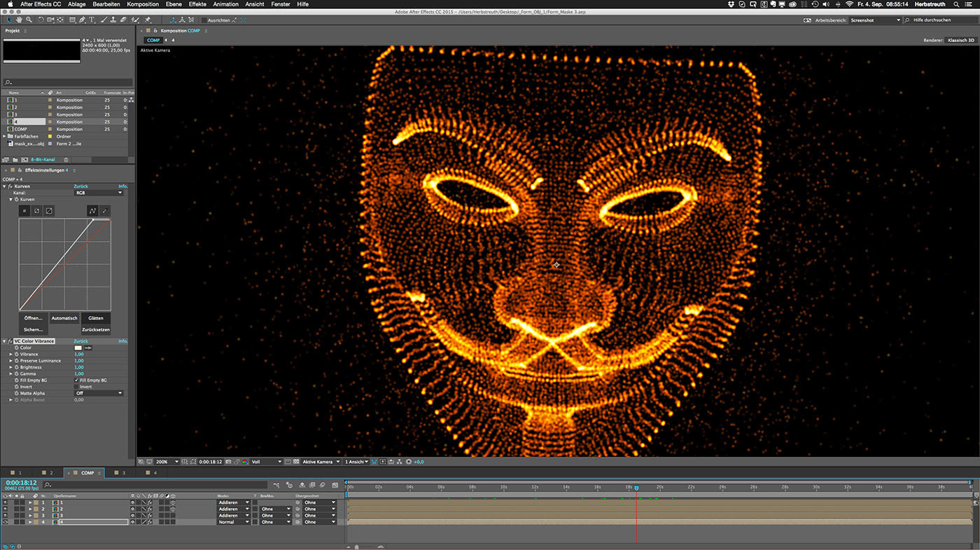
Task: Open the Fenster menu
Action: [281, 4]
